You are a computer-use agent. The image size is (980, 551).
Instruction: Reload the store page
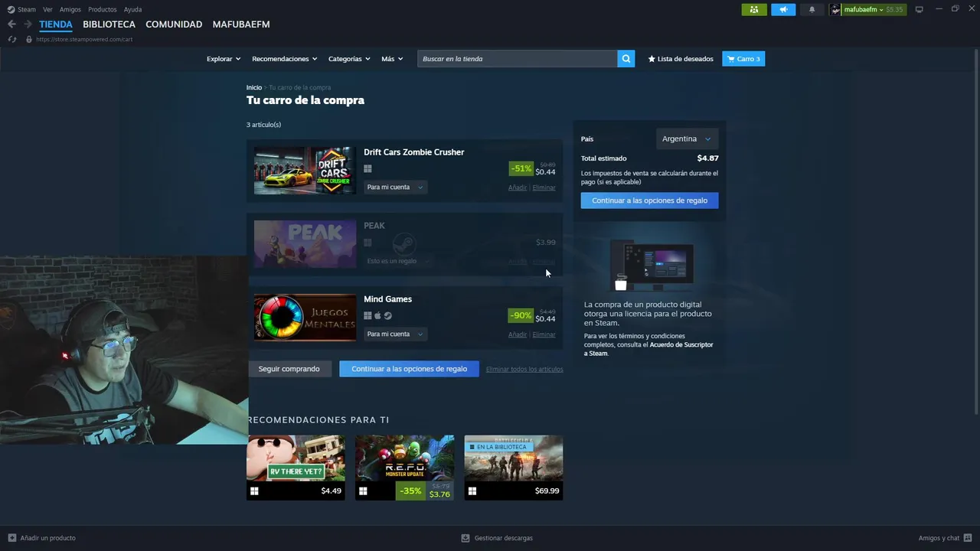pos(12,39)
